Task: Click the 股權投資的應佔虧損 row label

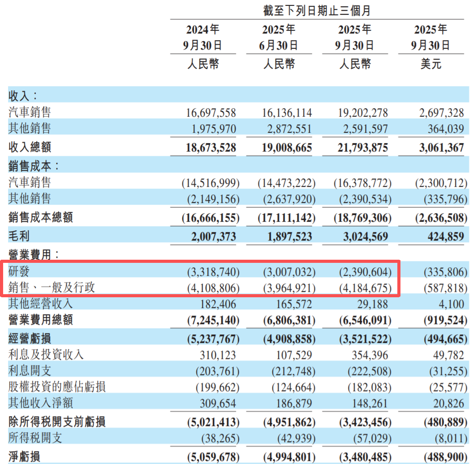Action: 57,387
